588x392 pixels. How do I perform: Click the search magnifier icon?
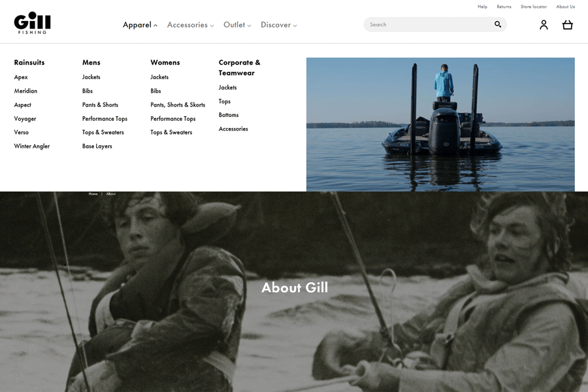[498, 24]
